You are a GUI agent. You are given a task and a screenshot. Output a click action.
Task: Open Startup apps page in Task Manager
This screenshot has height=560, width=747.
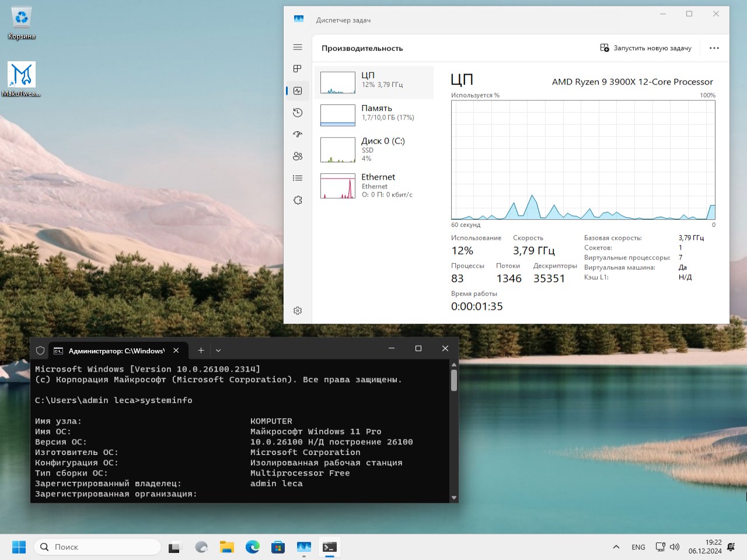298,134
